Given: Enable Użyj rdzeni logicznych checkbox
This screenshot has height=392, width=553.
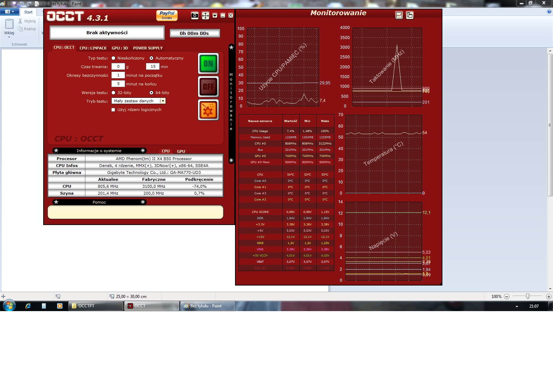Looking at the screenshot, I should [x=113, y=110].
